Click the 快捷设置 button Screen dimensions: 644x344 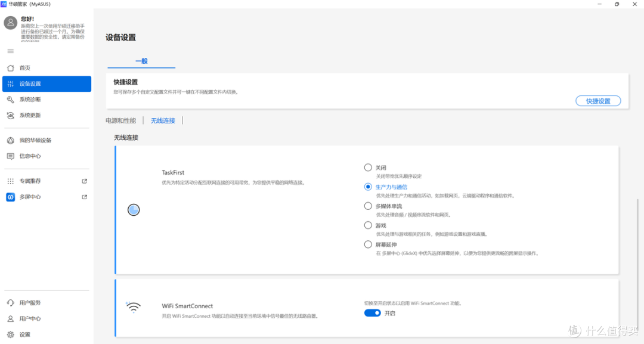598,101
